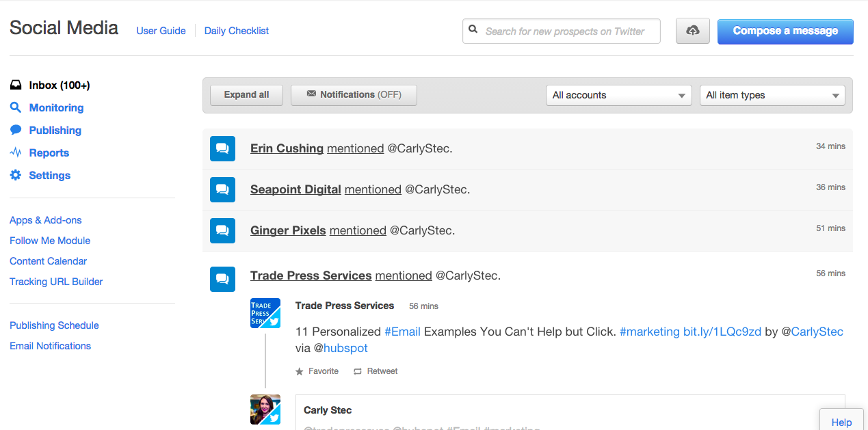Image resolution: width=868 pixels, height=430 pixels.
Task: Click the Social Media page title
Action: point(64,28)
